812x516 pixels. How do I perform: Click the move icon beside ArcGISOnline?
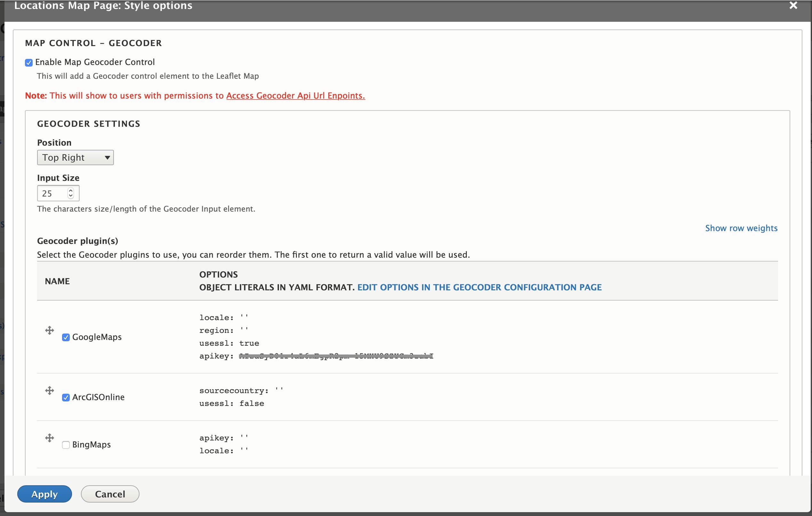pyautogui.click(x=50, y=391)
